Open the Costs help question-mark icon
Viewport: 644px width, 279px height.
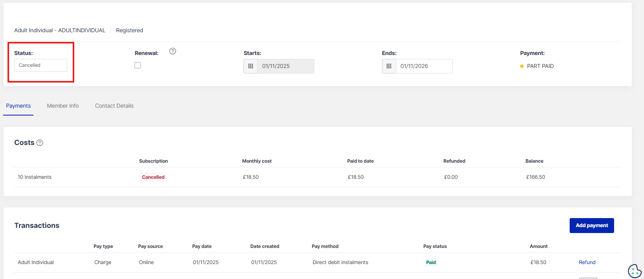[40, 143]
